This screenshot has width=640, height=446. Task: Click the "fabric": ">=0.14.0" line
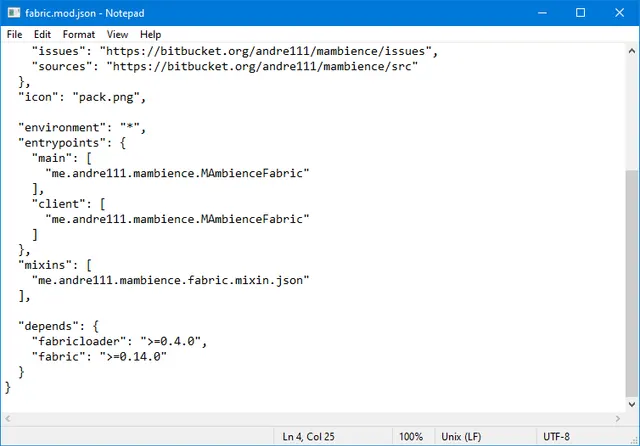(99, 357)
